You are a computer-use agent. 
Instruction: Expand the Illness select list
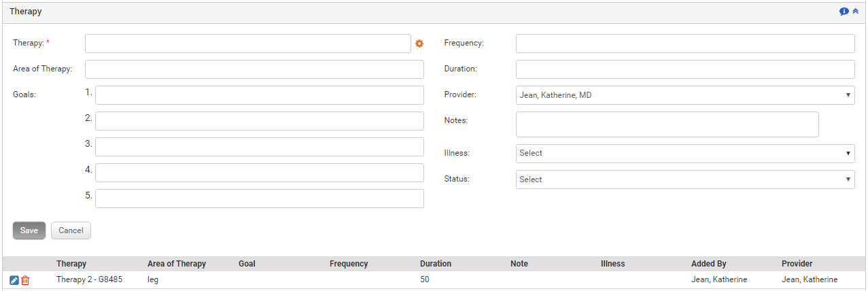tap(684, 154)
